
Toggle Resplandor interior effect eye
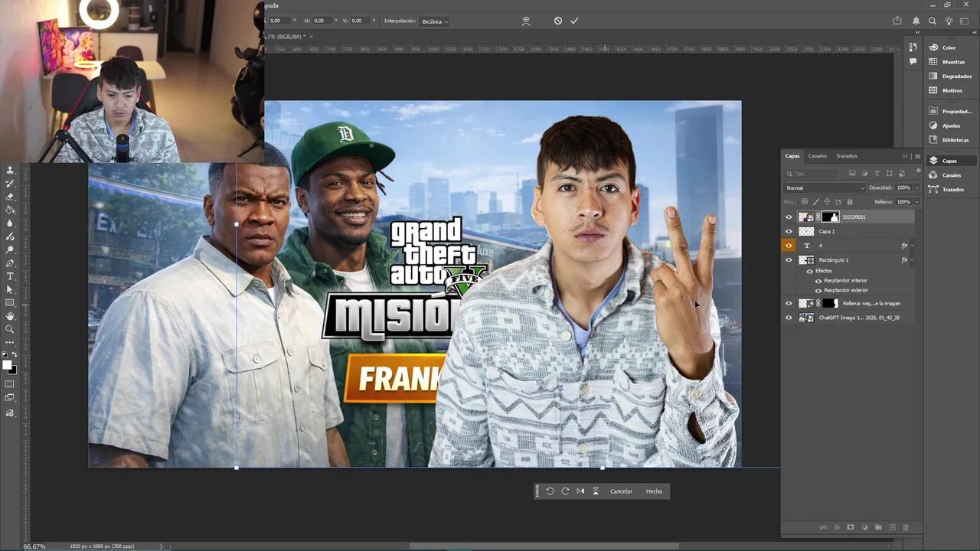[x=818, y=281]
